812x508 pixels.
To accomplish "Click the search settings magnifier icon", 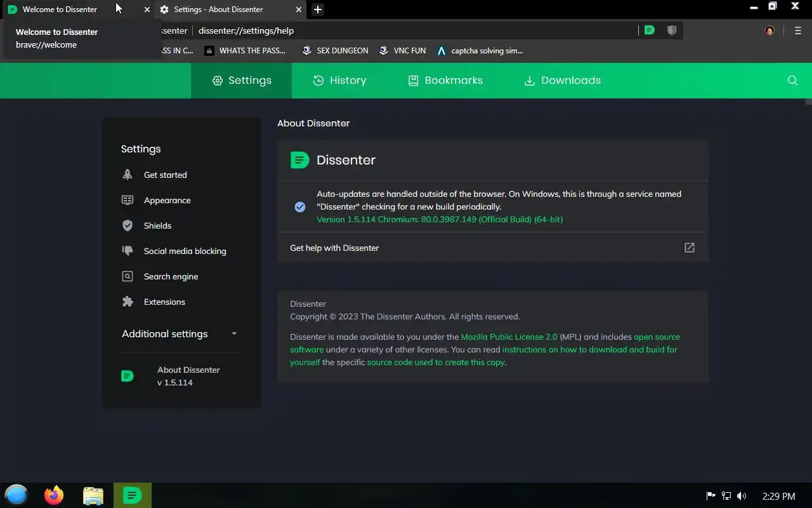I will pyautogui.click(x=792, y=81).
